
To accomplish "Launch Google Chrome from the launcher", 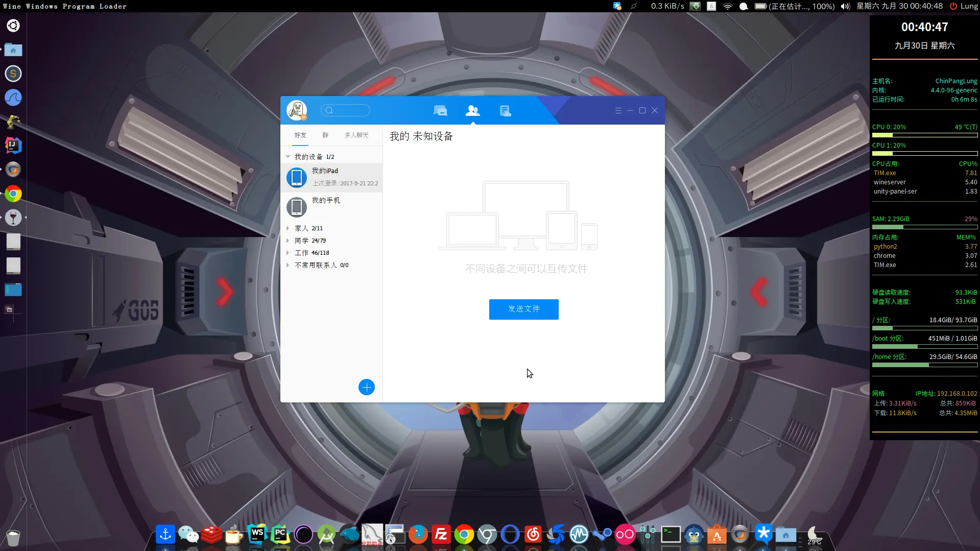I will coord(13,194).
